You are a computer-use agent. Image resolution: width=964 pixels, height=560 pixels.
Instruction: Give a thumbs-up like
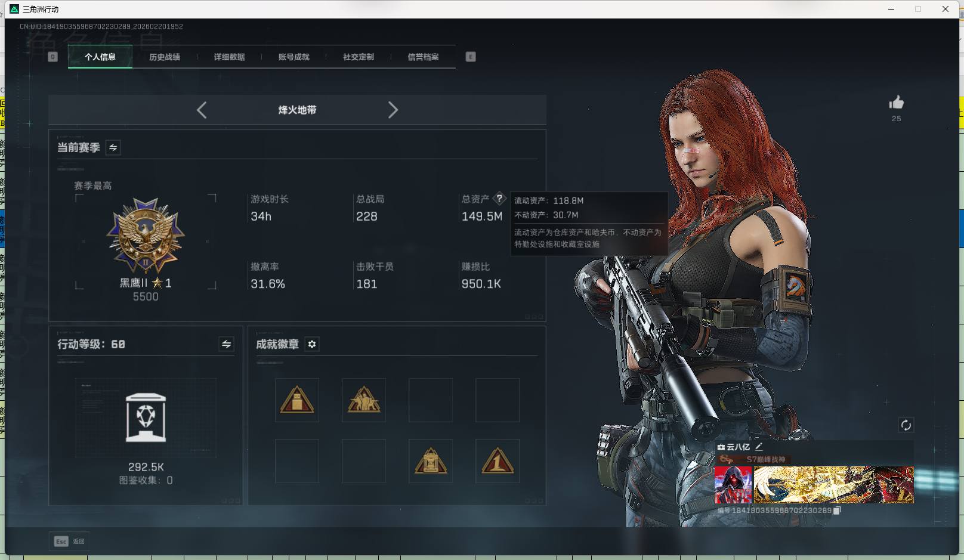tap(896, 103)
